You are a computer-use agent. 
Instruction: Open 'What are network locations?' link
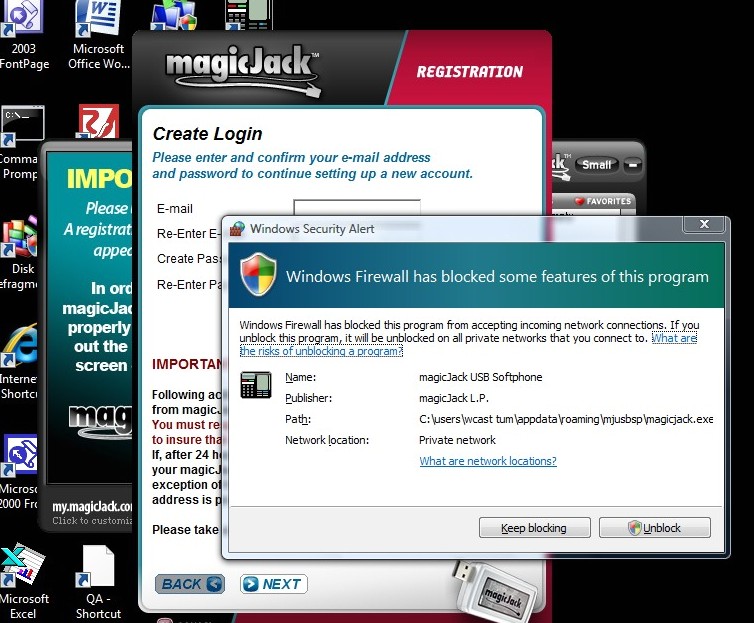coord(488,461)
